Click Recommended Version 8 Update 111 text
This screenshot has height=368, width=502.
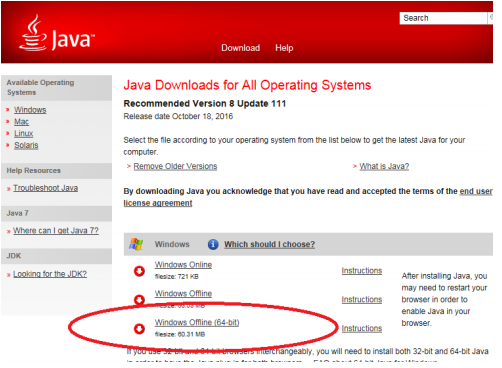[205, 104]
